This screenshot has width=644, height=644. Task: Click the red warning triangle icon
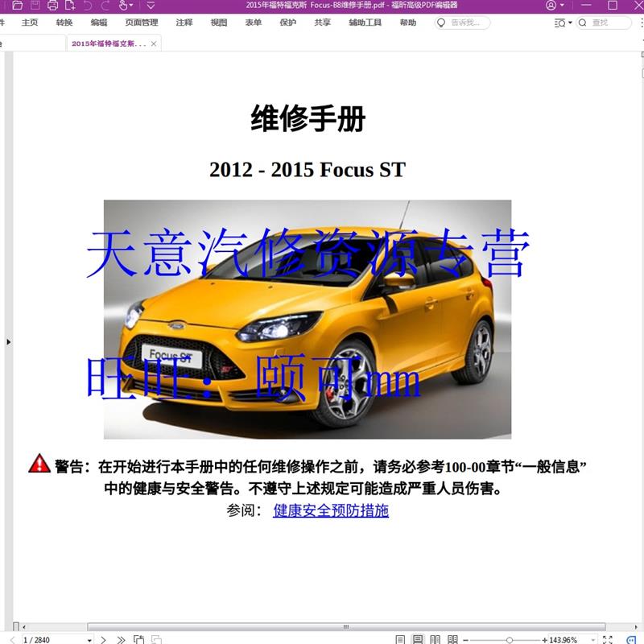[39, 464]
